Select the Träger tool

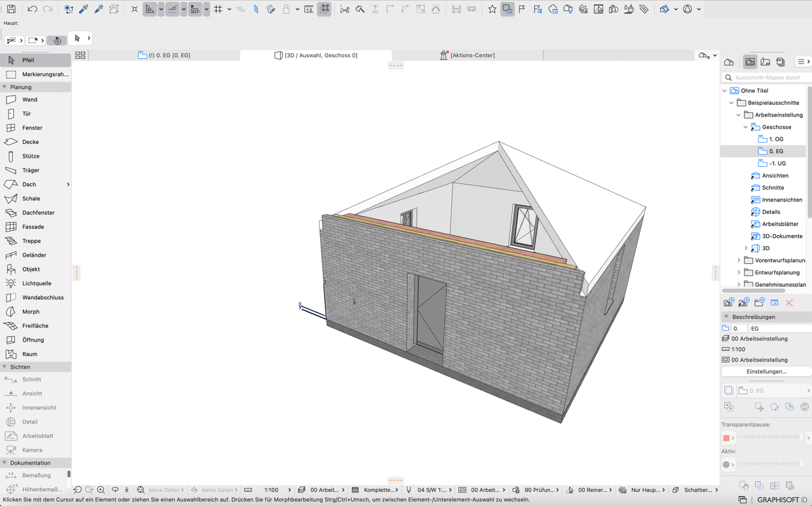[x=35, y=170]
